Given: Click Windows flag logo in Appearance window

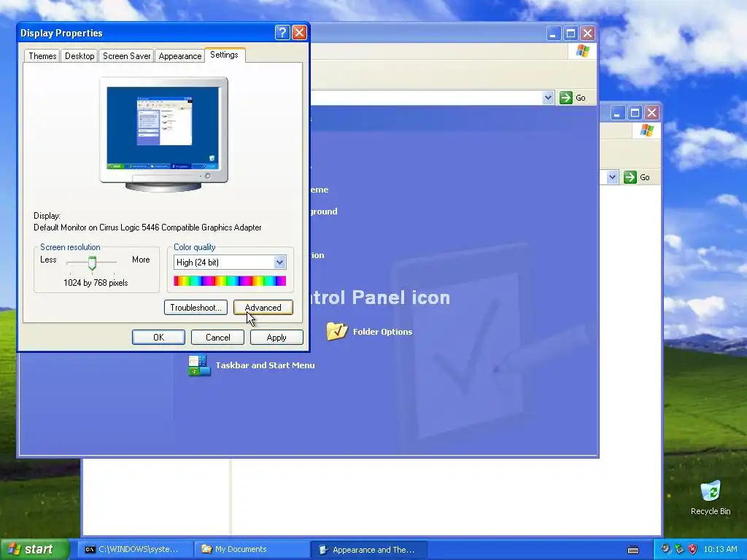Looking at the screenshot, I should [582, 50].
